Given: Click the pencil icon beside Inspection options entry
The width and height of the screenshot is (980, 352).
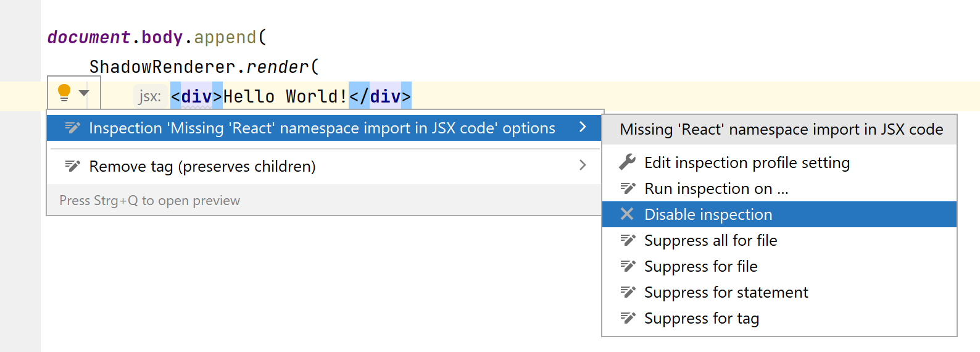Looking at the screenshot, I should click(73, 128).
